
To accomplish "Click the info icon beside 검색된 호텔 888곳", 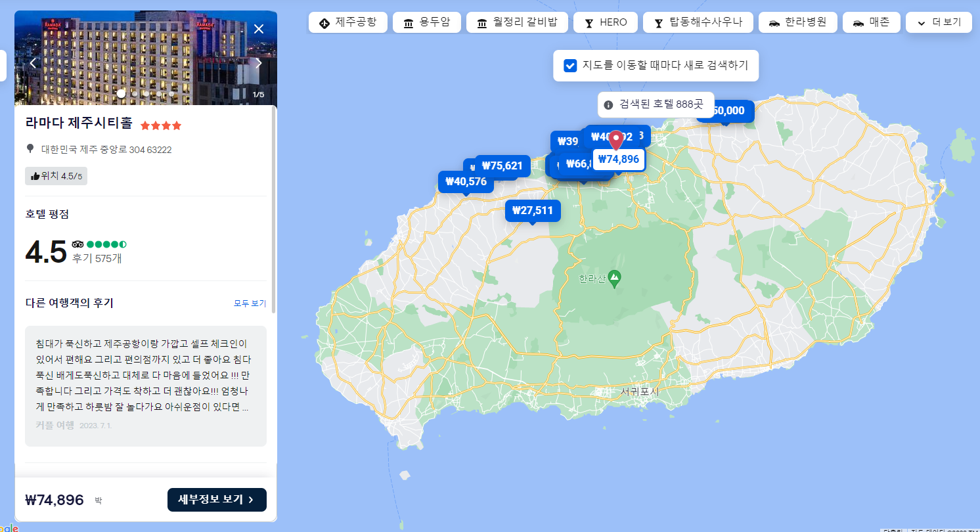I will [x=608, y=104].
